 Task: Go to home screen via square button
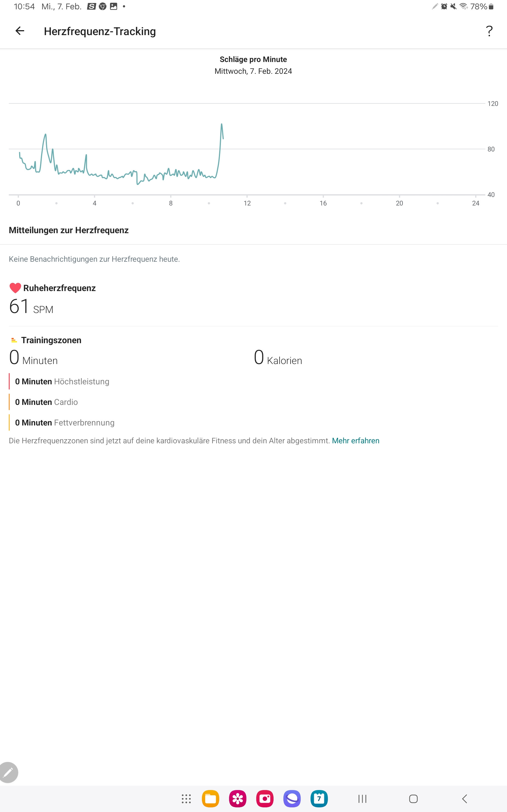click(413, 799)
